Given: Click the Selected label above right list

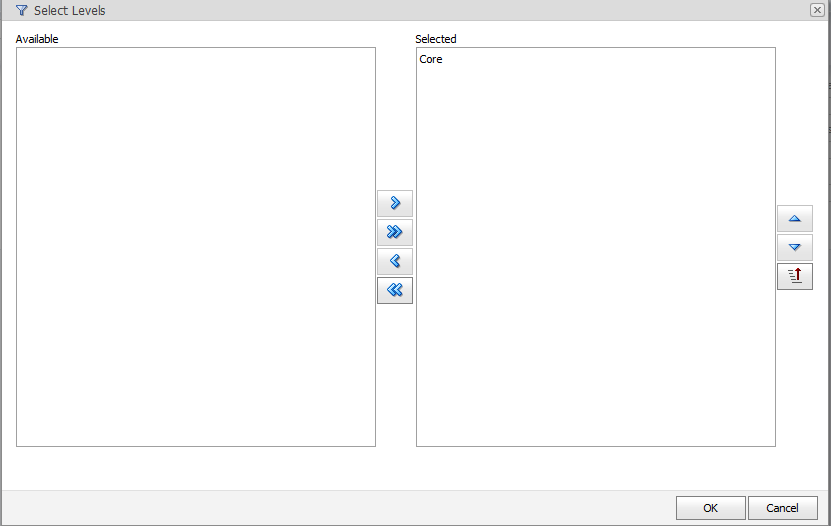Looking at the screenshot, I should (x=436, y=39).
